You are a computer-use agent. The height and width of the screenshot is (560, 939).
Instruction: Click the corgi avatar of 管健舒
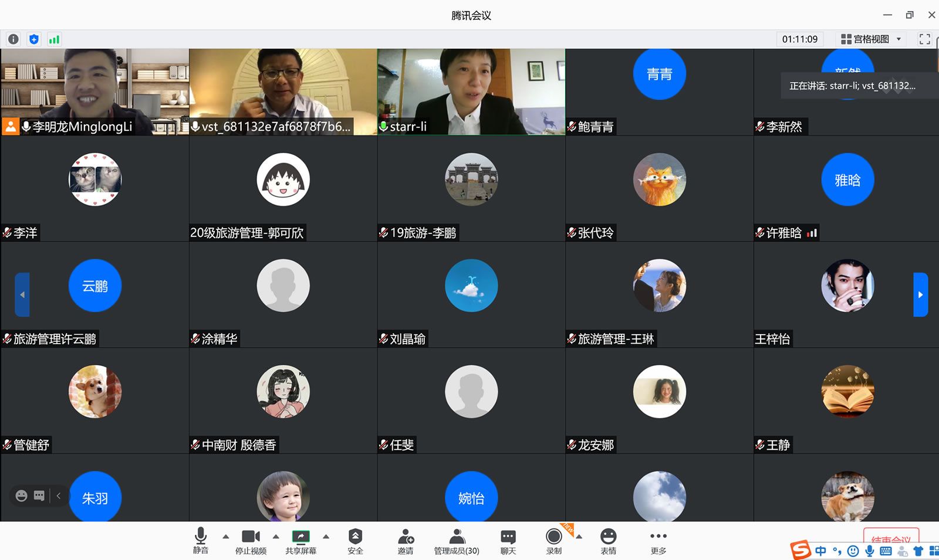pyautogui.click(x=95, y=392)
